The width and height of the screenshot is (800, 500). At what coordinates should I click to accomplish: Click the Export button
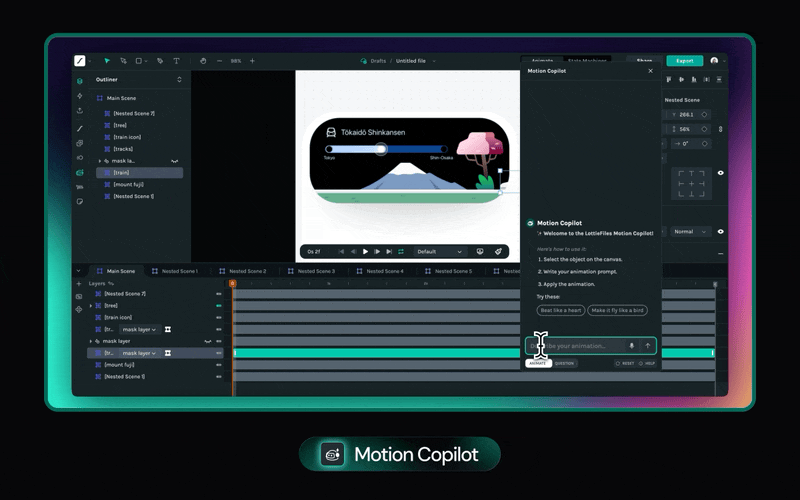pyautogui.click(x=684, y=61)
